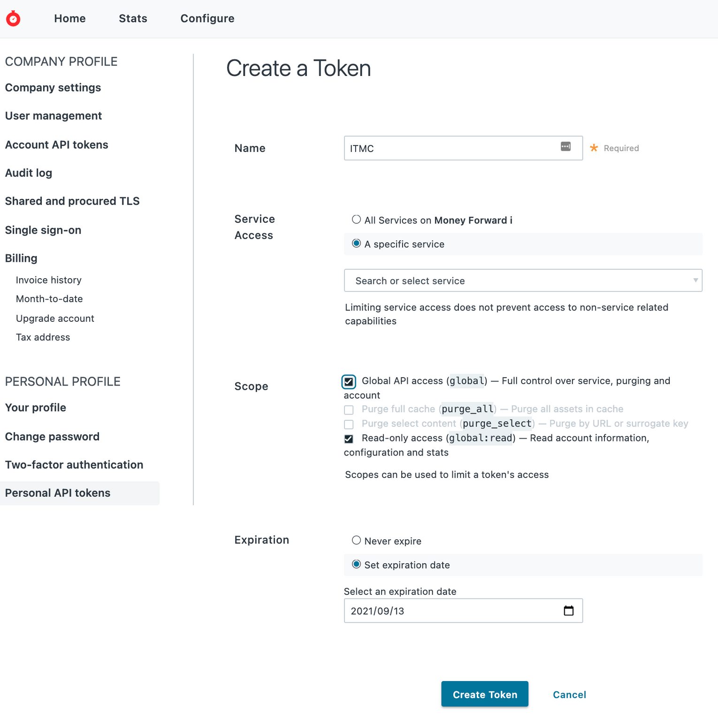Viewport: 718px width, 728px height.
Task: Open Shared and procured TLS
Action: [x=72, y=201]
